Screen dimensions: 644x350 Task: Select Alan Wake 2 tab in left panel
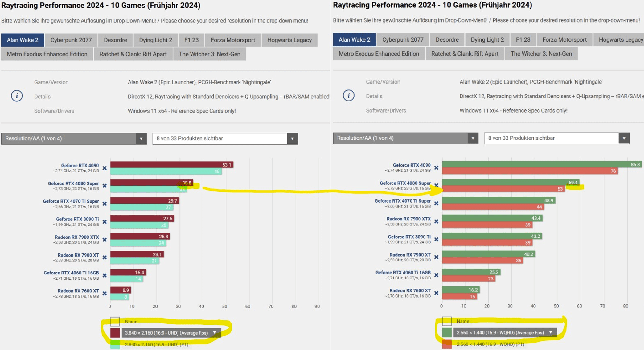(23, 40)
